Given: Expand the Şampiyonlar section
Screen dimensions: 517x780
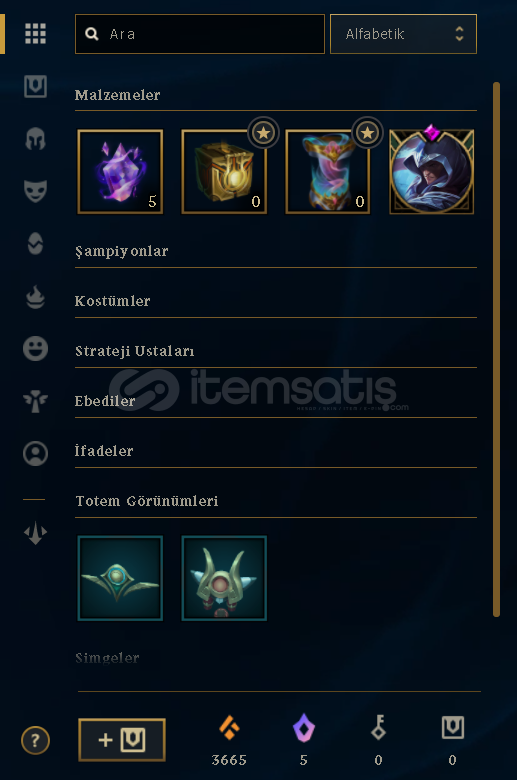Looking at the screenshot, I should (276, 252).
